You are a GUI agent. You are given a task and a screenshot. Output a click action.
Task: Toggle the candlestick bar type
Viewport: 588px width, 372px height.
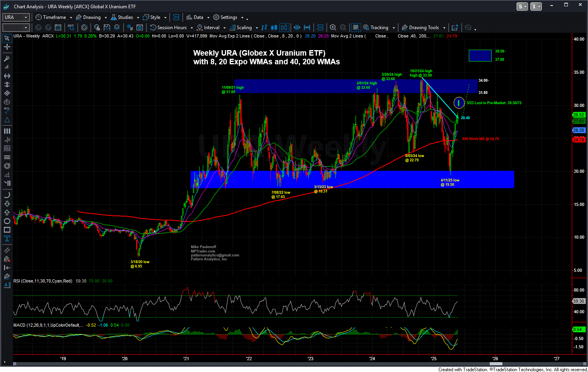click(x=274, y=28)
